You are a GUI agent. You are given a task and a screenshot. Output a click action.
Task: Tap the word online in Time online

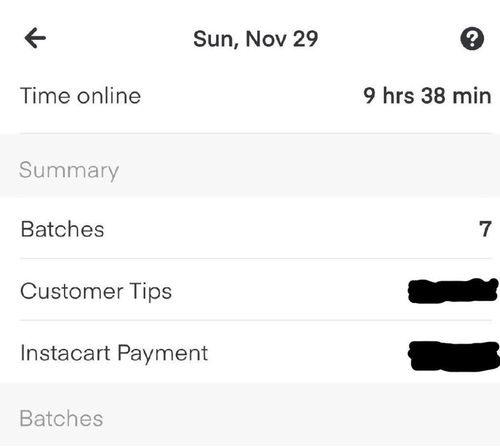coord(108,96)
